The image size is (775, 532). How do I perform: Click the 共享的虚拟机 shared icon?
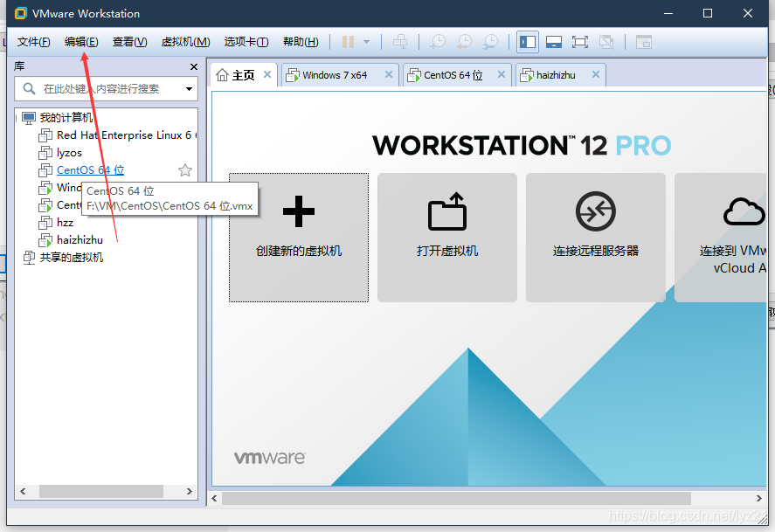[29, 258]
